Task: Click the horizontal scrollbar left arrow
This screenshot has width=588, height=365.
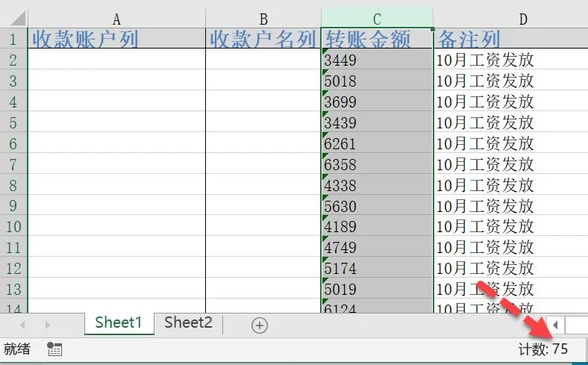Action: [556, 325]
